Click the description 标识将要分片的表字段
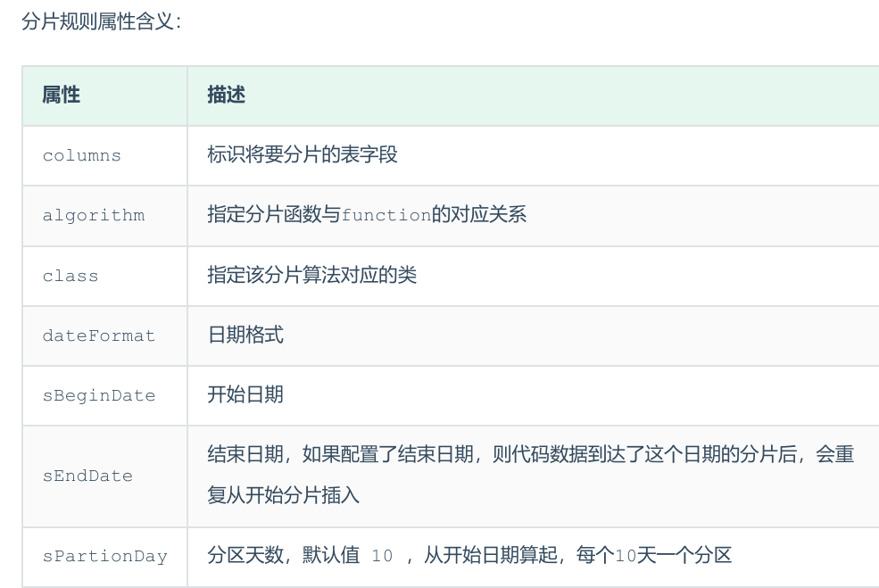 pyautogui.click(x=303, y=154)
